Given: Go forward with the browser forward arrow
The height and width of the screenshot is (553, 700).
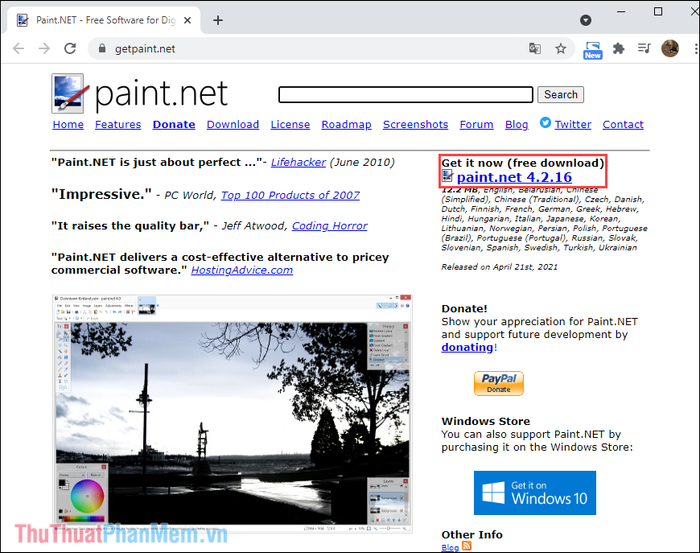Looking at the screenshot, I should click(44, 48).
